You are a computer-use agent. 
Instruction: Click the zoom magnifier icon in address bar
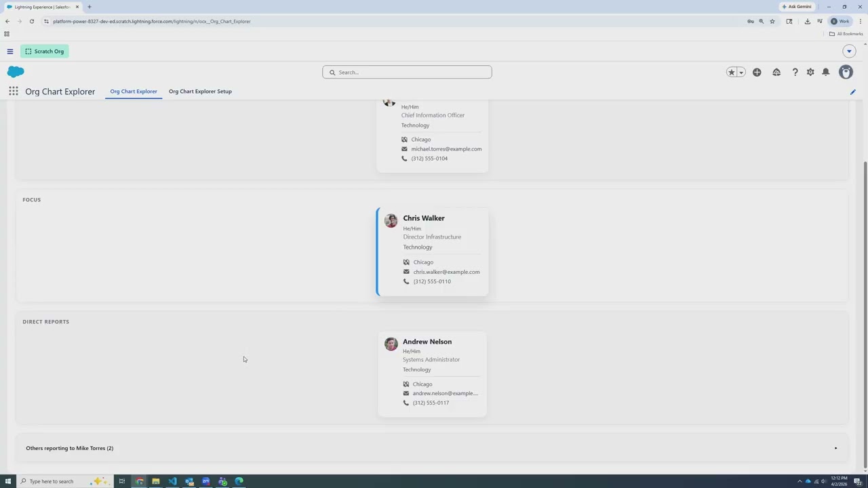[761, 21]
